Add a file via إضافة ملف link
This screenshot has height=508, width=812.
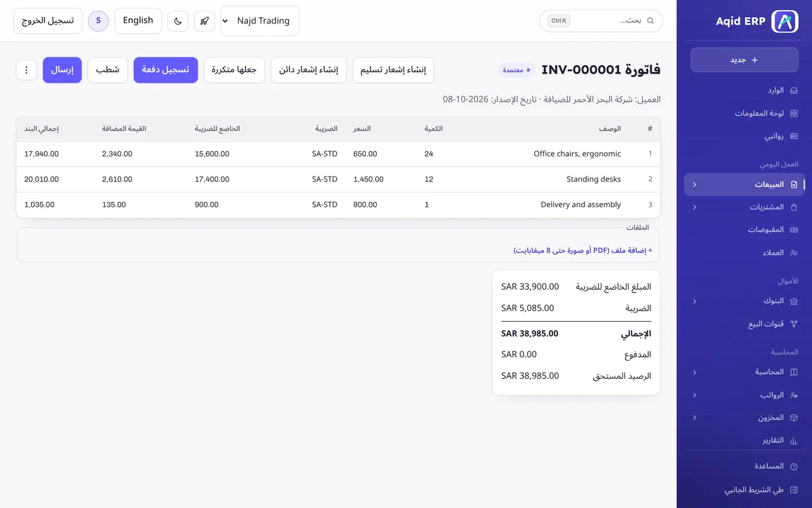tap(583, 251)
